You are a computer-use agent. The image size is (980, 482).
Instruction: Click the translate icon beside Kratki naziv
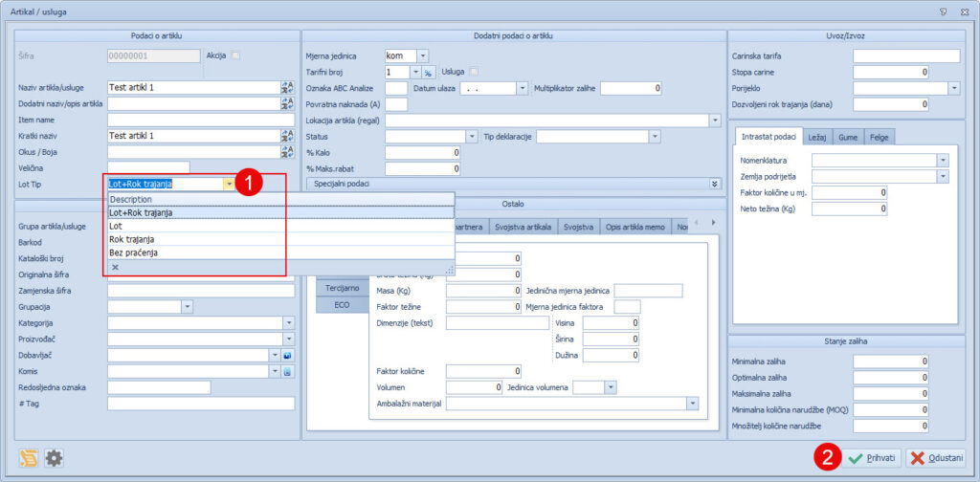click(x=286, y=136)
